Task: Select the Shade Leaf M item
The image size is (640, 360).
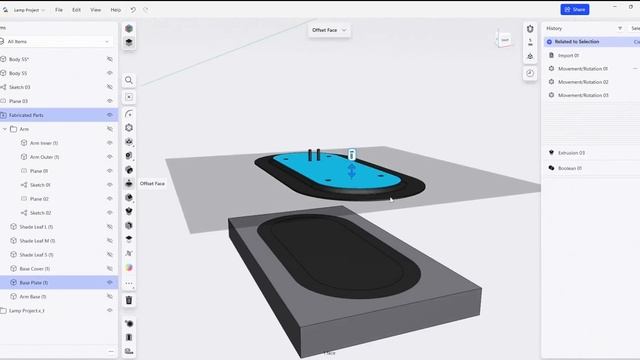Action: tap(37, 241)
